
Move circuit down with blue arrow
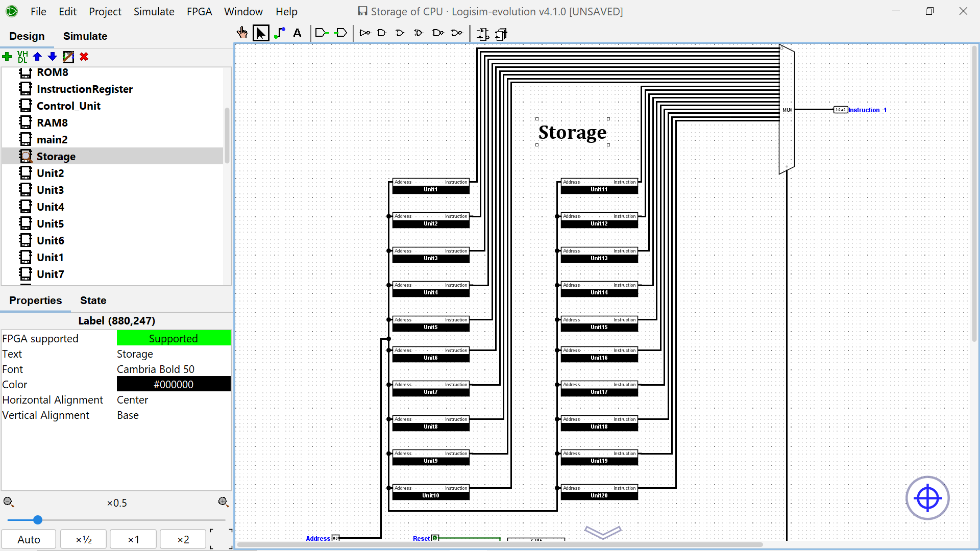(x=53, y=57)
